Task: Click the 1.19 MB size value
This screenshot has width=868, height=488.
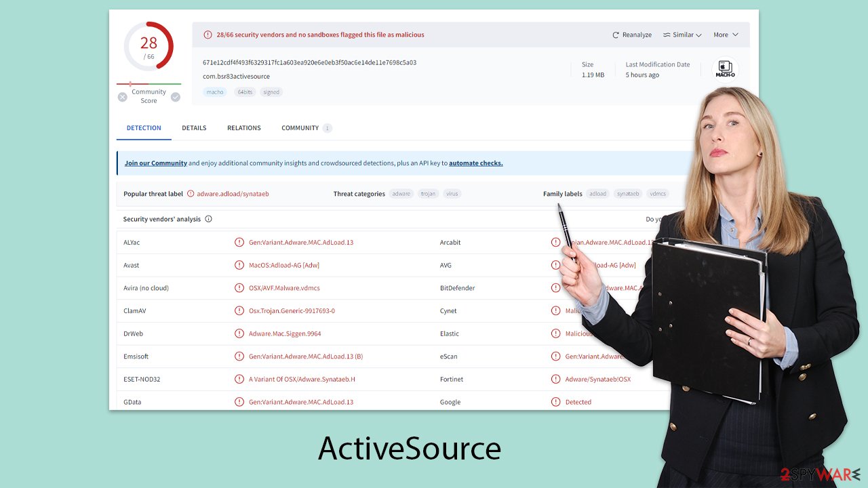Action: [593, 75]
